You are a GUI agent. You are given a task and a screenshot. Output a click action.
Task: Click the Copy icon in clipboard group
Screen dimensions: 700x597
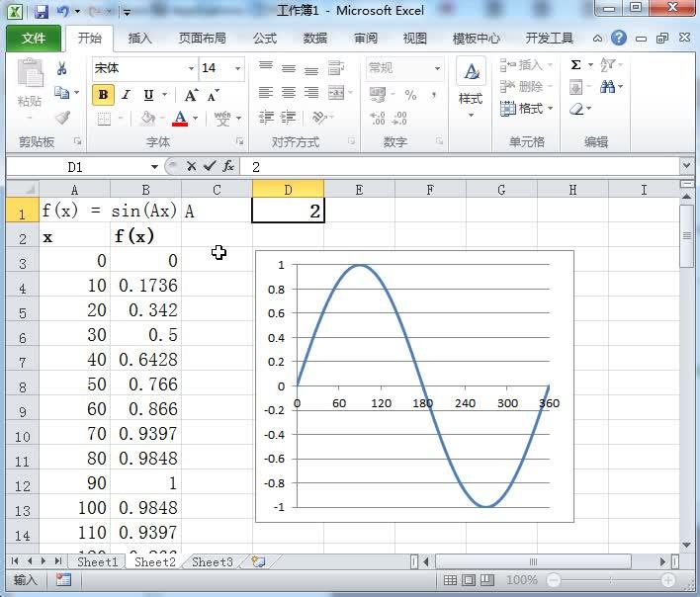point(61,93)
